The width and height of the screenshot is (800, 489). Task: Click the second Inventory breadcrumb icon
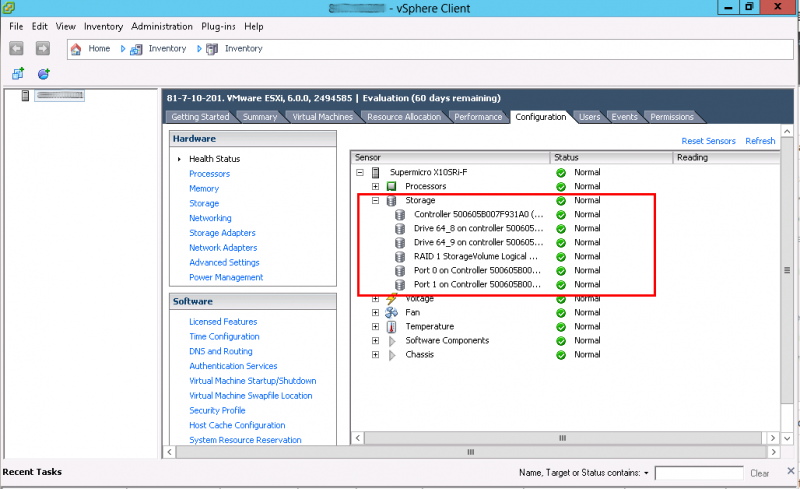212,49
